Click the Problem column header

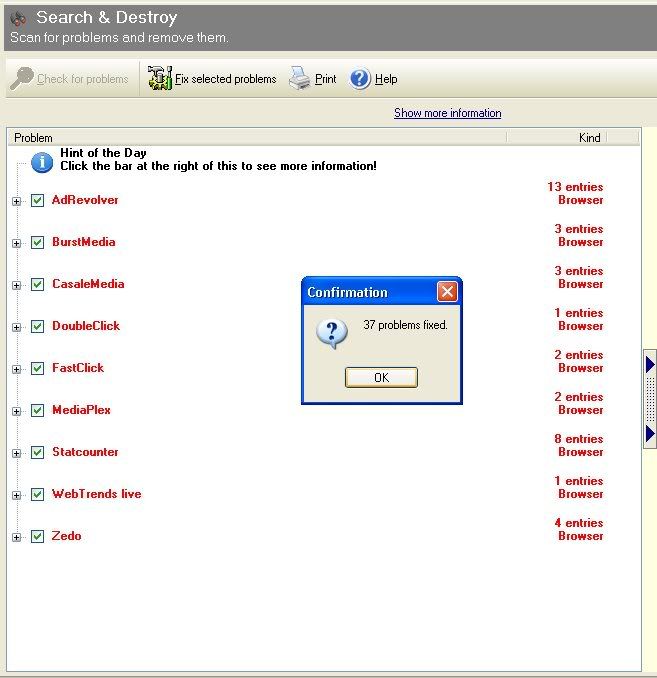pyautogui.click(x=257, y=138)
